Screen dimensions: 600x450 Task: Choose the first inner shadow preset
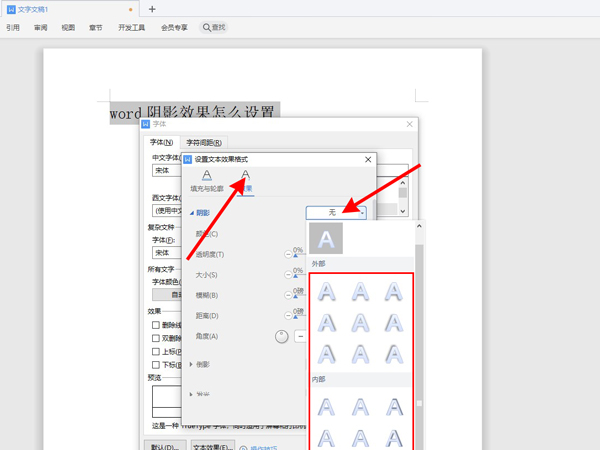[x=327, y=406]
